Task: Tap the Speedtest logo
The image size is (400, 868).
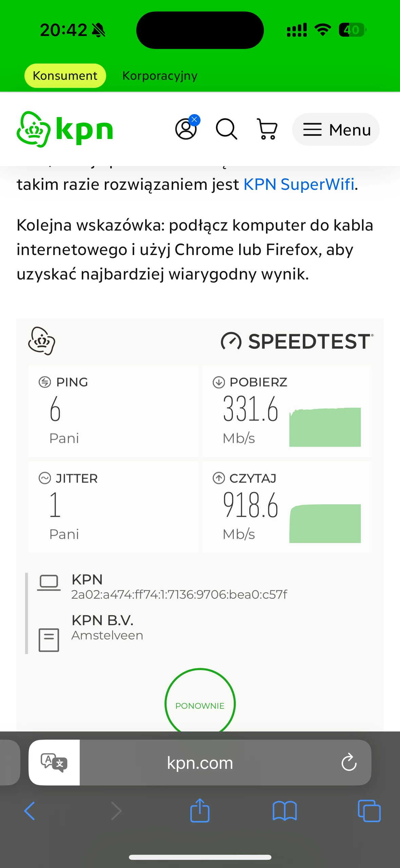Action: [297, 341]
